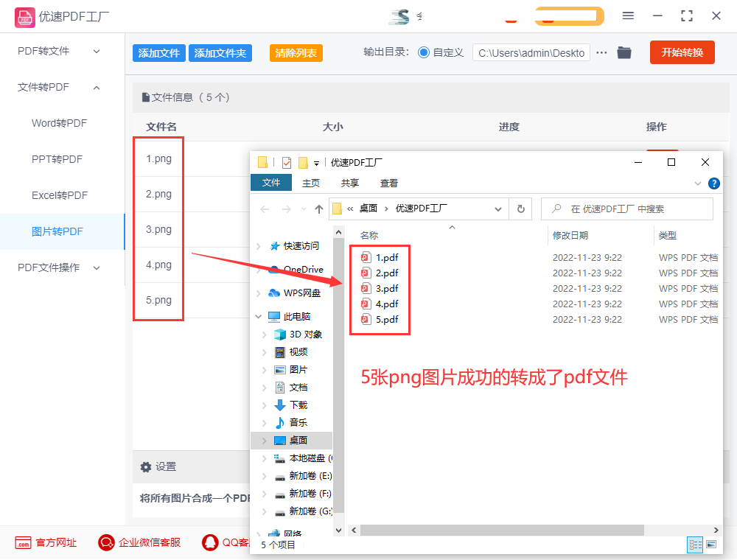737x560 pixels.
Task: Open the hamburger menu in title bar
Action: [628, 16]
